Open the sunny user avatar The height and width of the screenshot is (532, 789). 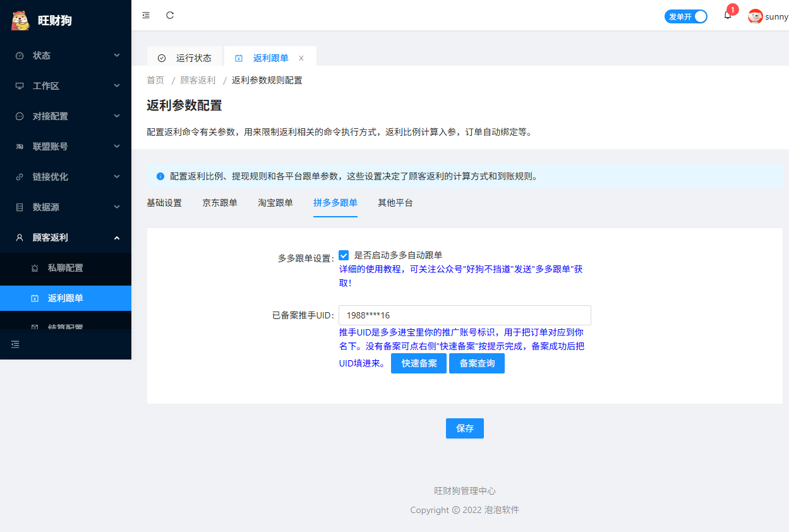pos(756,16)
